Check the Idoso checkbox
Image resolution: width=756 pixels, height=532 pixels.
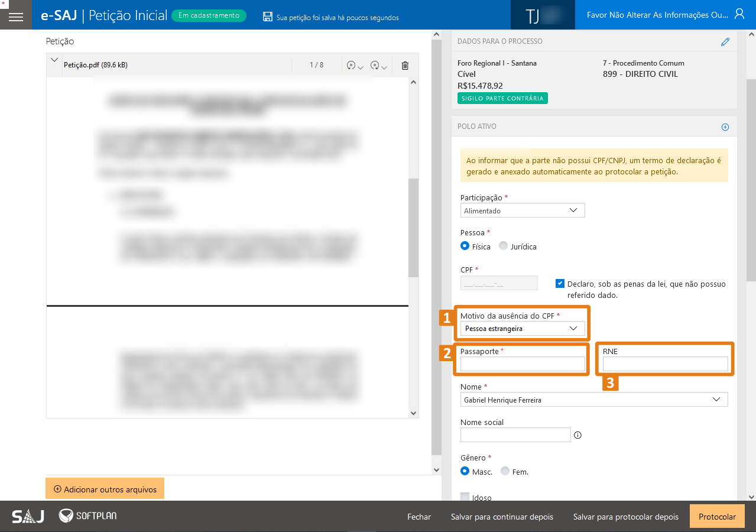[465, 497]
